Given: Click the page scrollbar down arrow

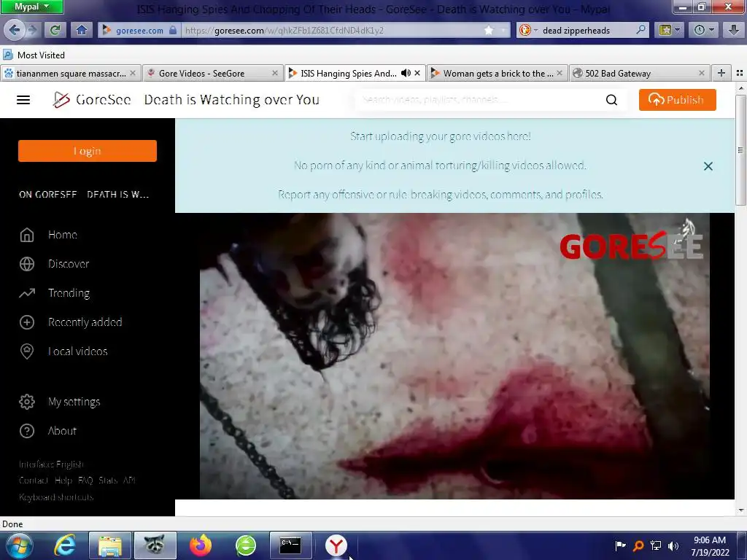Looking at the screenshot, I should pyautogui.click(x=741, y=510).
